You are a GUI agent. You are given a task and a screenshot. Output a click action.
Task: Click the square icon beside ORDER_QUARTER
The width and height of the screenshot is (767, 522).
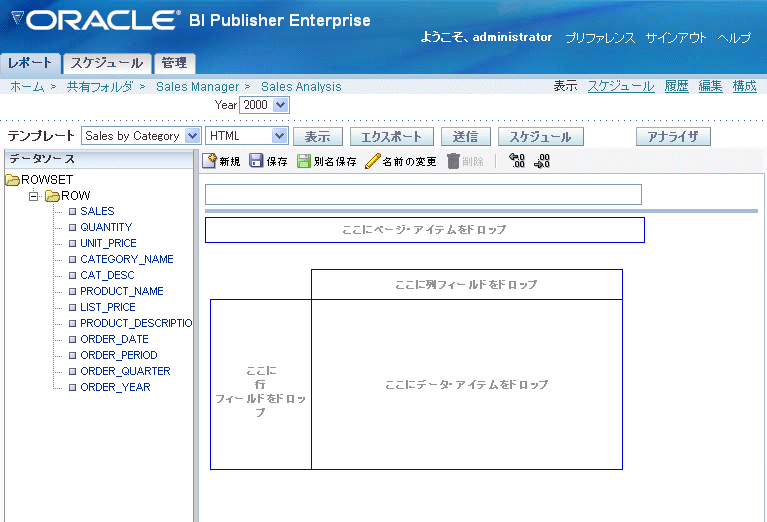pos(72,371)
